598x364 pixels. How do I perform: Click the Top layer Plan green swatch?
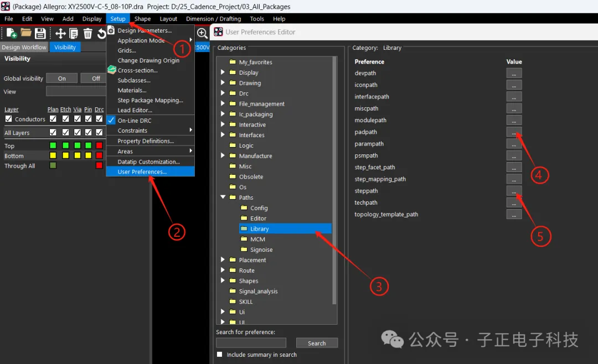53,145
